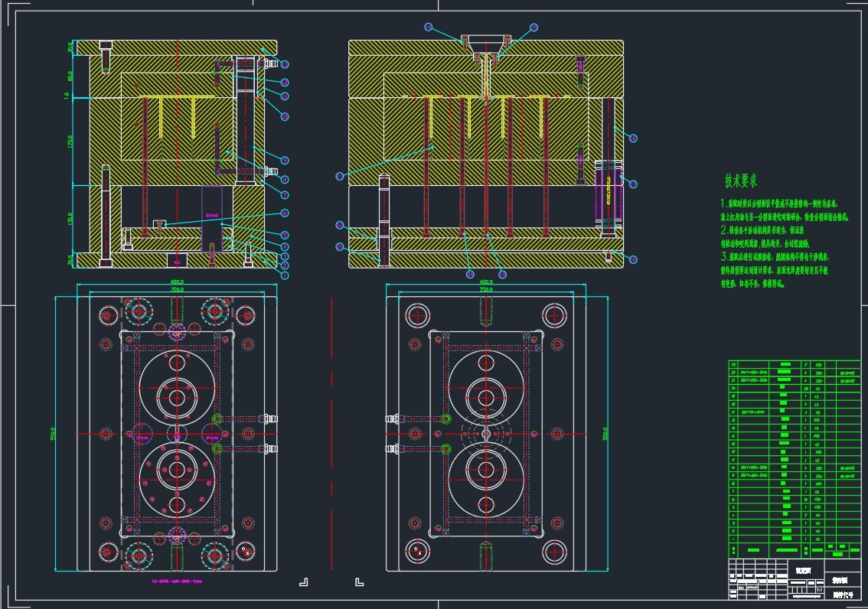Click the left section-cut corner marker below plans
The height and width of the screenshot is (609, 868).
point(303,582)
